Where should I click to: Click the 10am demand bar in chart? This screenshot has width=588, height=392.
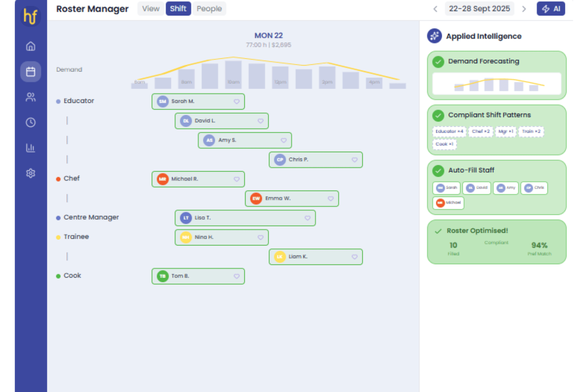coord(233,75)
